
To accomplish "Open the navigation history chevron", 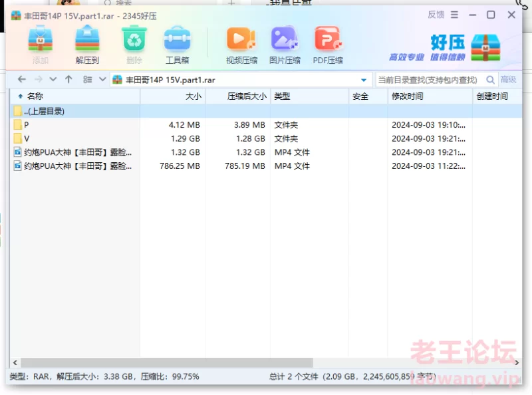I will click(x=53, y=79).
